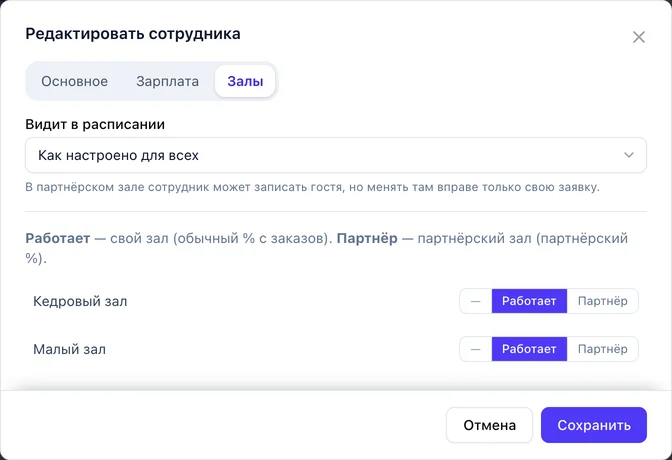Switch to the Основное tab
Image resolution: width=672 pixels, height=460 pixels.
click(x=75, y=81)
